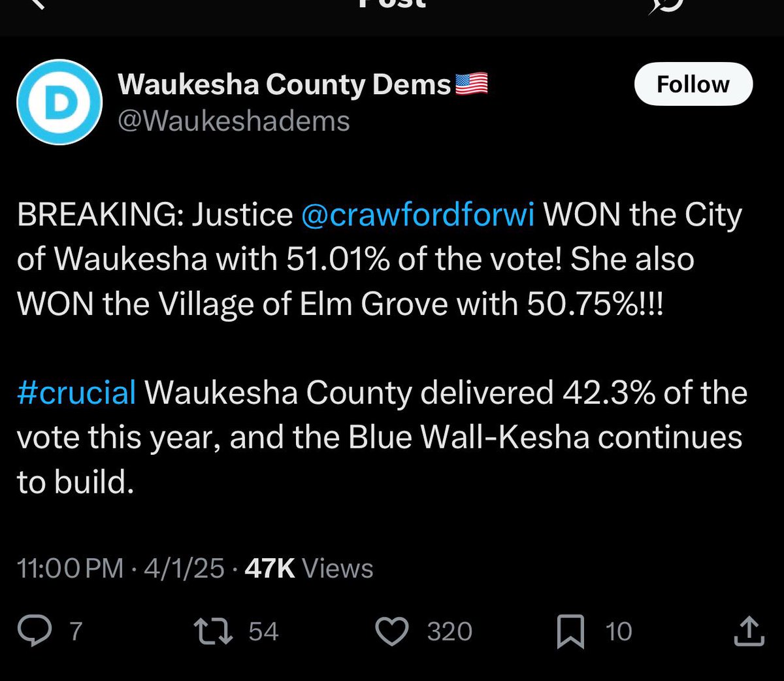Open the Waukesha County Dems profile avatar
Screen dimensions: 784x681
(59, 102)
